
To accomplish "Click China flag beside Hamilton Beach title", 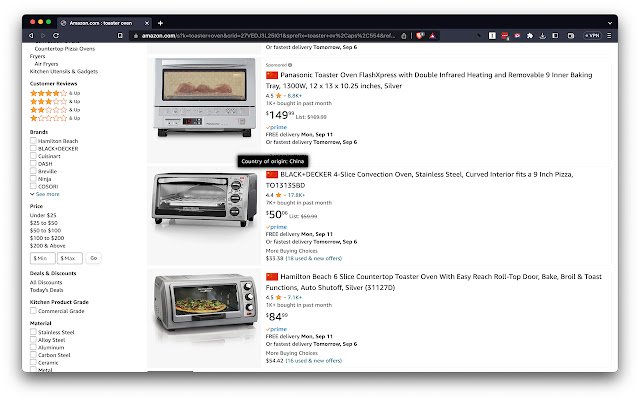I will (272, 277).
